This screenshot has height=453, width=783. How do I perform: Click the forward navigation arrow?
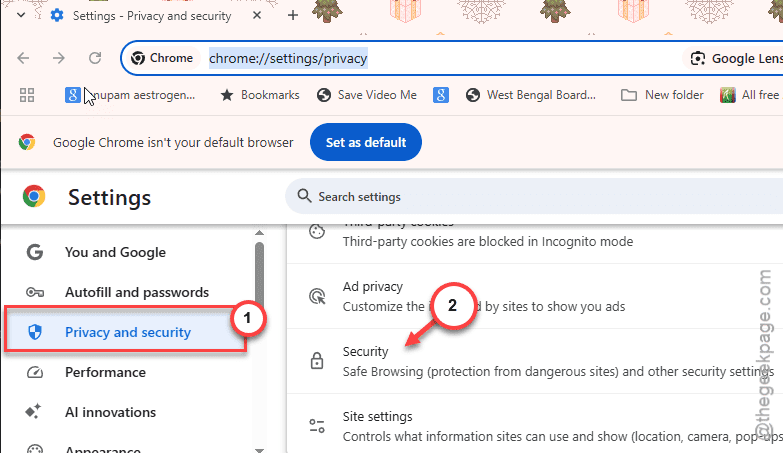tap(59, 58)
